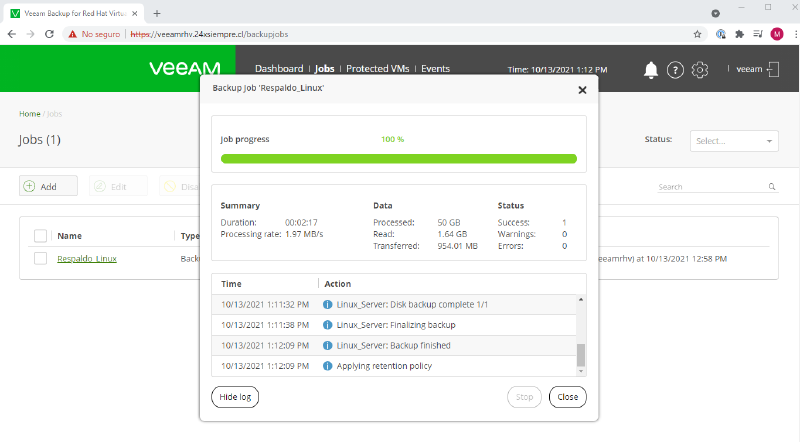
Task: Click the log scrollbar thumb
Action: pyautogui.click(x=581, y=355)
